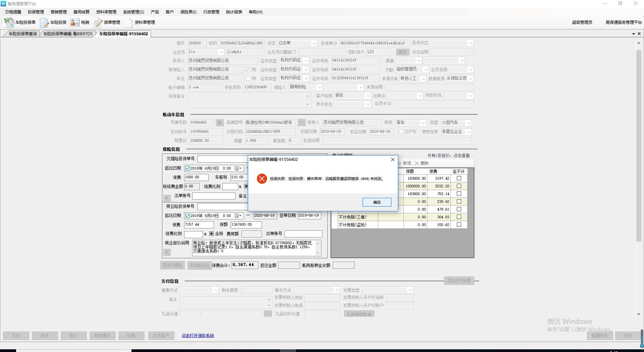Click the 资料单管理 toolbar icon
This screenshot has height=352, width=644.
tap(128, 23)
